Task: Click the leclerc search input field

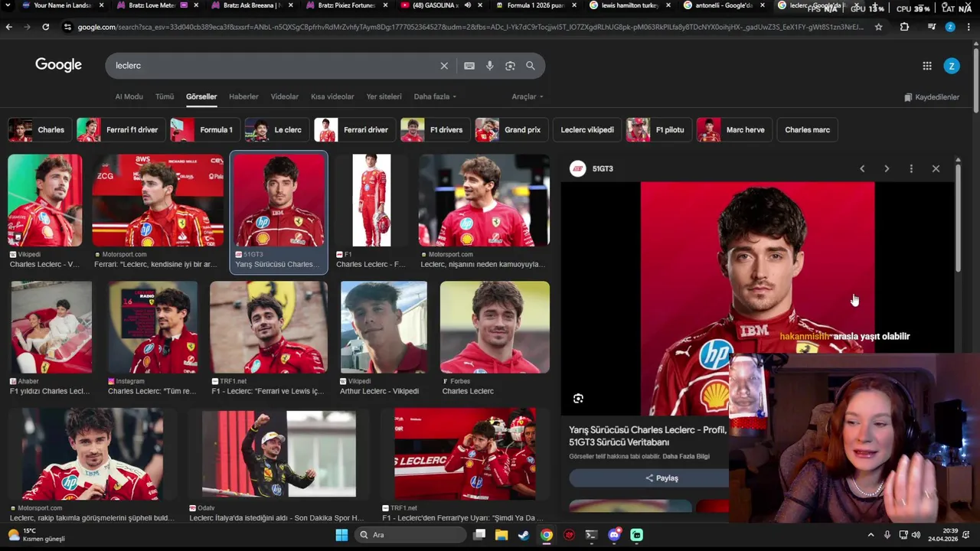Action: click(272, 66)
